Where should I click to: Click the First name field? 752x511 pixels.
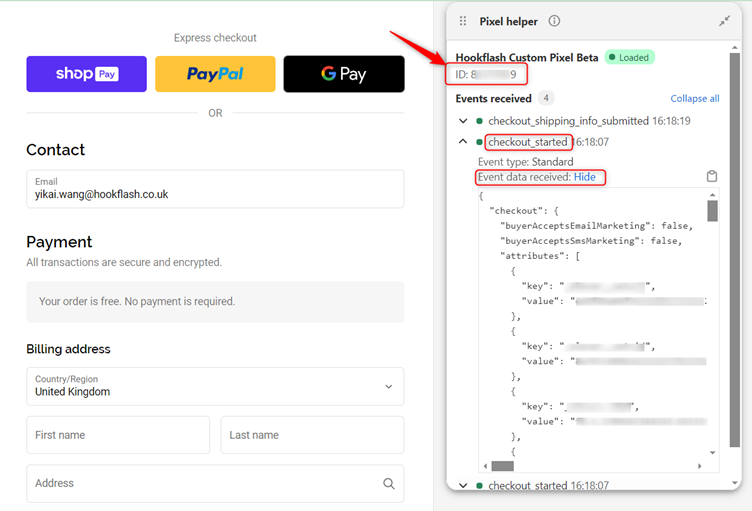[118, 435]
